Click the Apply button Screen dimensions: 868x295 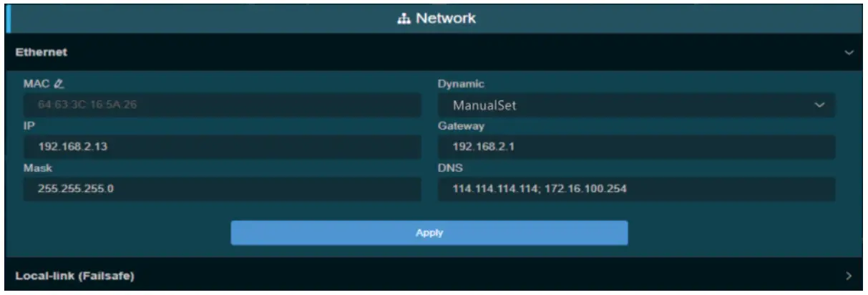pyautogui.click(x=429, y=233)
